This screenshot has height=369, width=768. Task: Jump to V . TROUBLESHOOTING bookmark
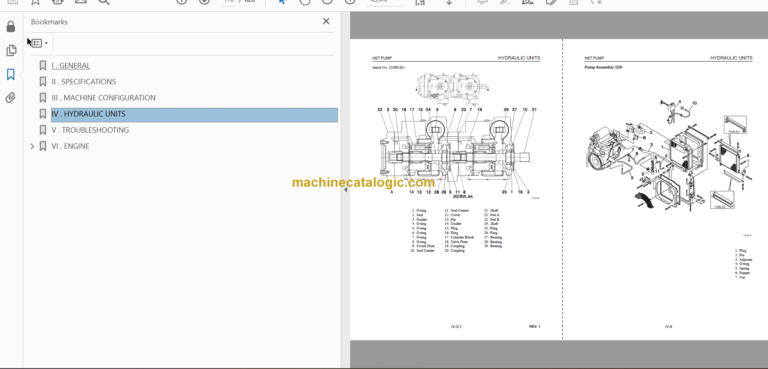click(x=90, y=130)
